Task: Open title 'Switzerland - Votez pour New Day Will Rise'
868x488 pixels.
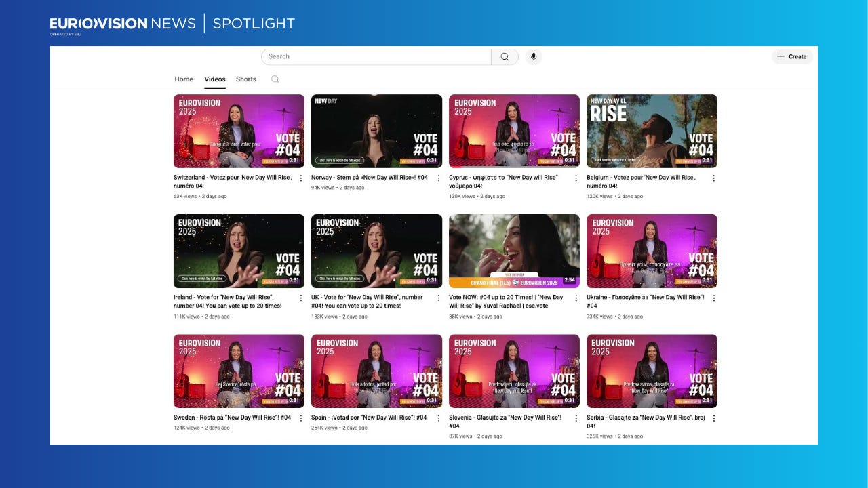Action: pyautogui.click(x=233, y=182)
